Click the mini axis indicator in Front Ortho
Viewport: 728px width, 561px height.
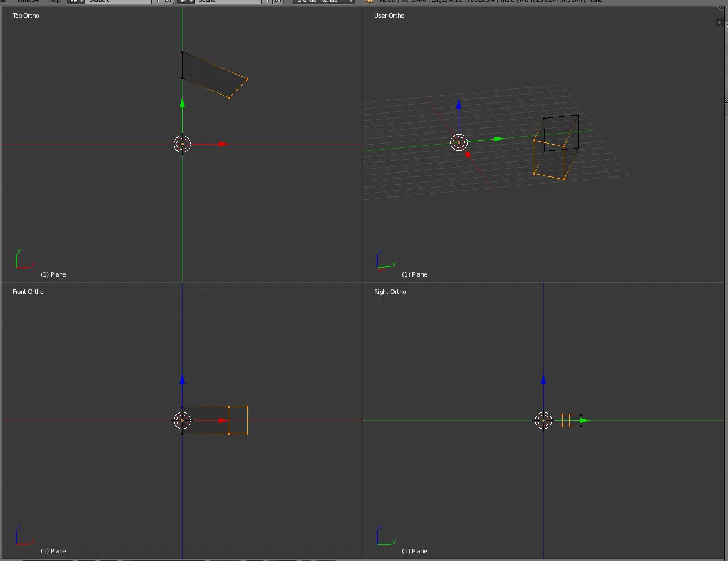(x=24, y=535)
